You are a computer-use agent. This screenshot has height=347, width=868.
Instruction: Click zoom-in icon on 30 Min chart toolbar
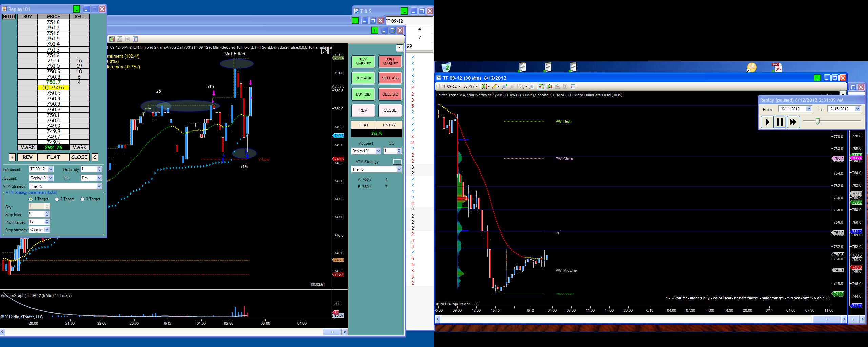click(x=505, y=86)
